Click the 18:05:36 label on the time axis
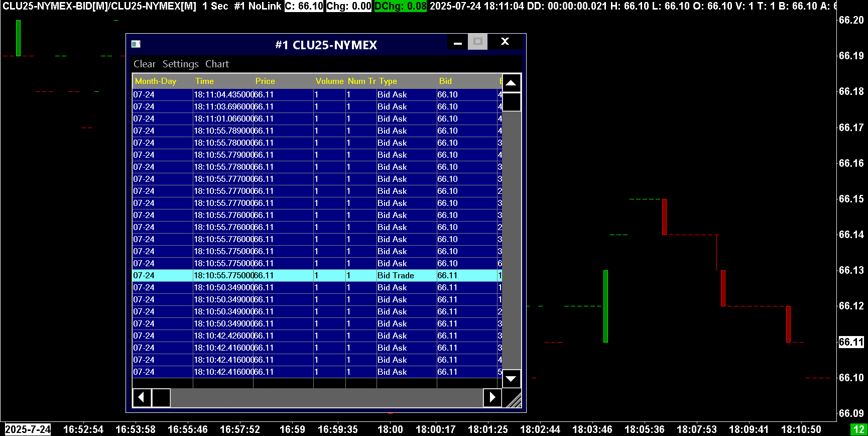Image resolution: width=868 pixels, height=436 pixels. (x=645, y=429)
